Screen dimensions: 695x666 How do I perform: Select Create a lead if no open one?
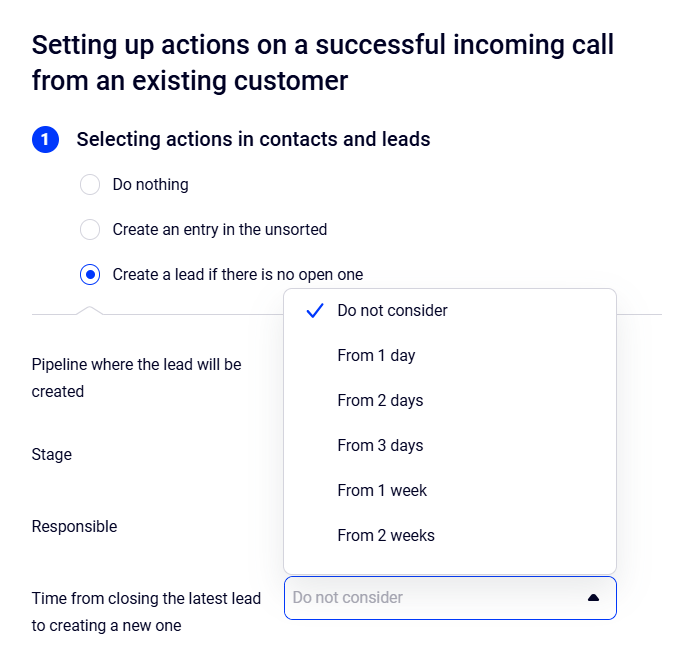point(90,275)
